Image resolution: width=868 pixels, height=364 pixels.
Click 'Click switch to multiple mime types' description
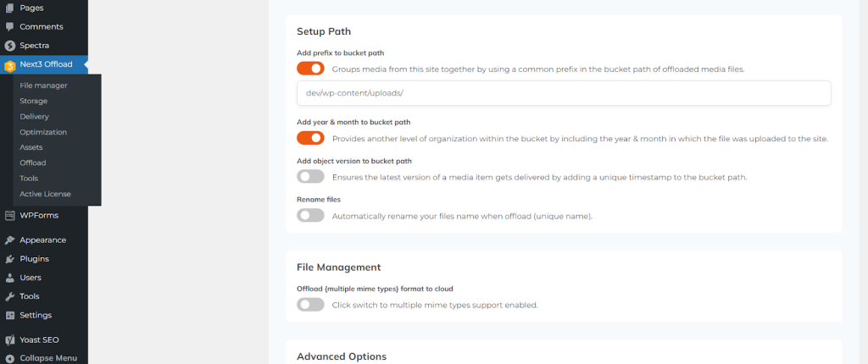click(435, 305)
